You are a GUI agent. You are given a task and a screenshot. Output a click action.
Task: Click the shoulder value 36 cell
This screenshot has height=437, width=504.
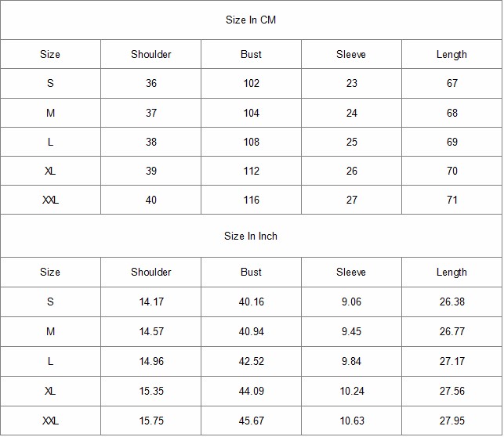pos(151,84)
